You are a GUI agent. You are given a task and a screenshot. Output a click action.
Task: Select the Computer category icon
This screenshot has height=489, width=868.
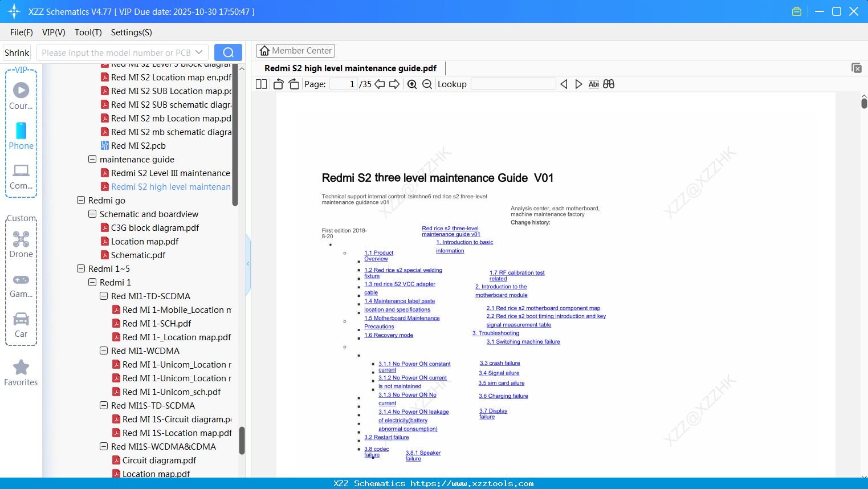click(21, 176)
